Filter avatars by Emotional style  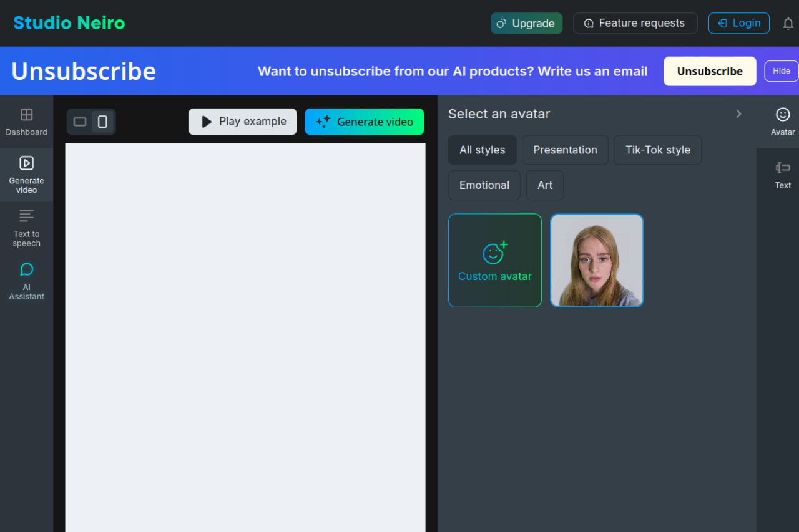coord(484,185)
